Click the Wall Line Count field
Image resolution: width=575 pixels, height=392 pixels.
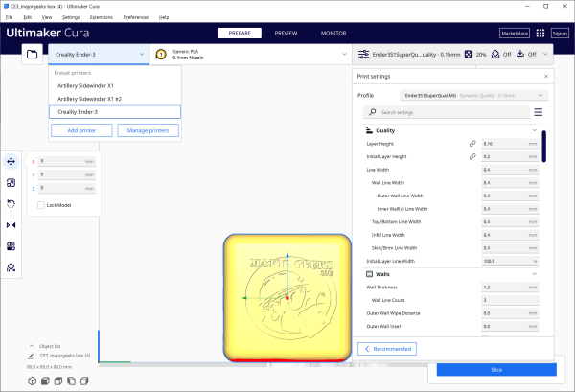(x=510, y=300)
